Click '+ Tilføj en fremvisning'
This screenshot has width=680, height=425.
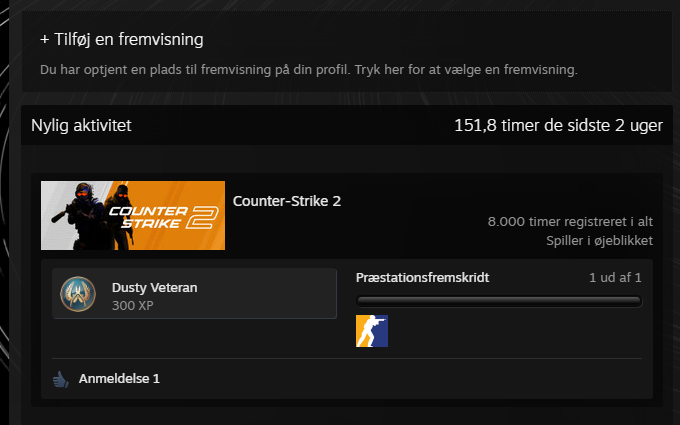pyautogui.click(x=121, y=39)
